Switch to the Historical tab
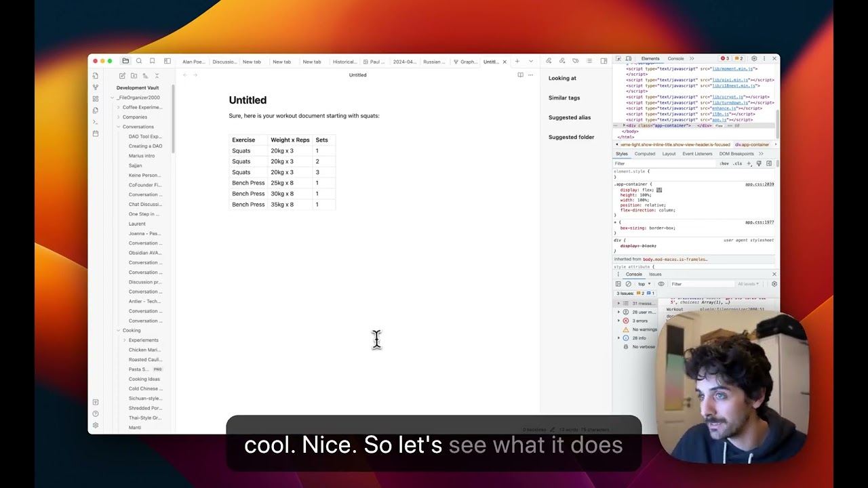Viewport: 868px width, 488px height. (344, 62)
